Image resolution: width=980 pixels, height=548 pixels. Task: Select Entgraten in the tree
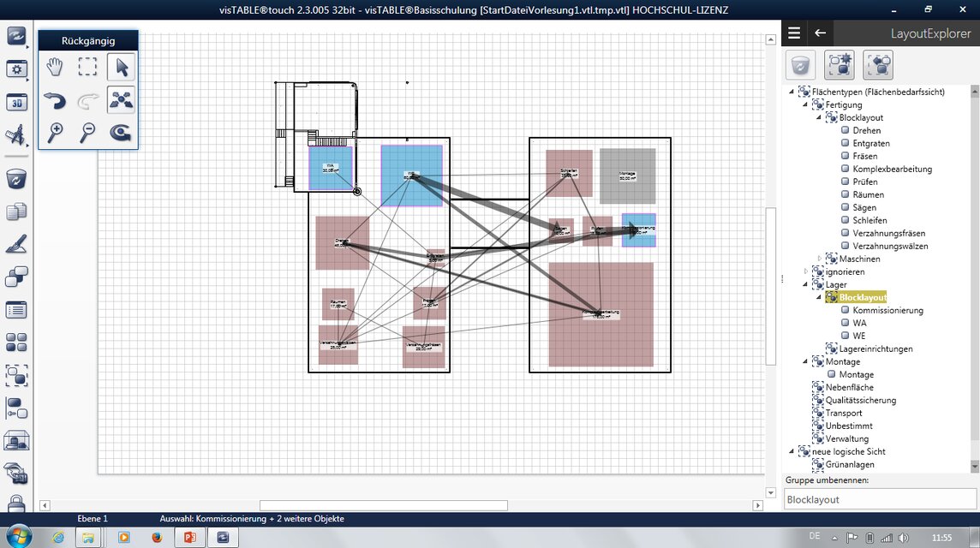pos(871,143)
